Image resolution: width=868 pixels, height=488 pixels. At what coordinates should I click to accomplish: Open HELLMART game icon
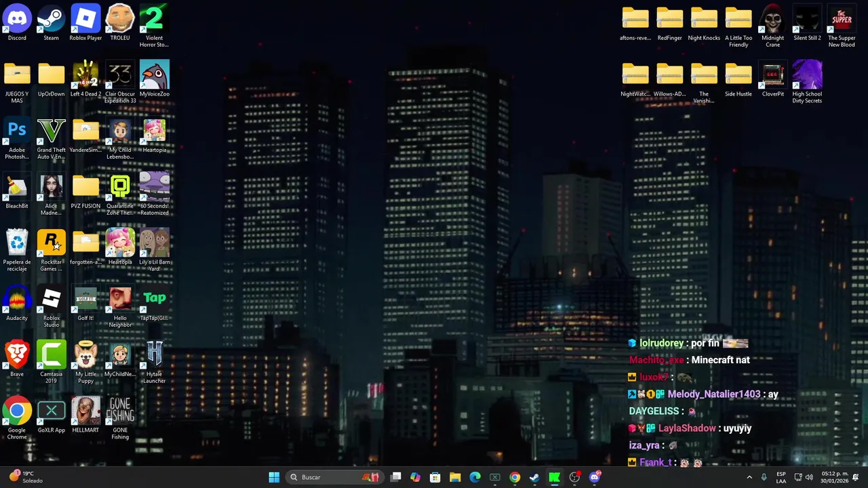pos(85,416)
